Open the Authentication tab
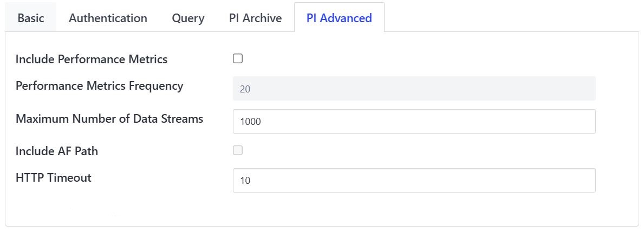This screenshot has width=644, height=232. pyautogui.click(x=108, y=18)
